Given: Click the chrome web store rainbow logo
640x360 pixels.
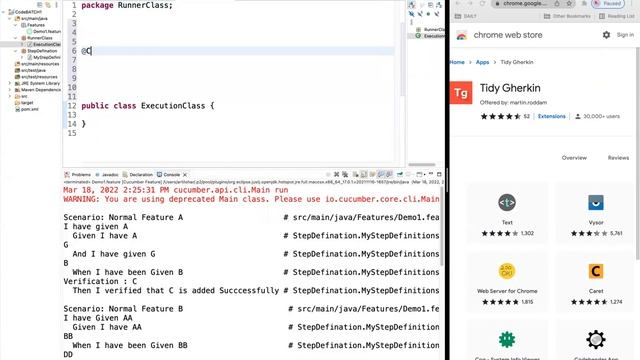Looking at the screenshot, I should point(462,36).
